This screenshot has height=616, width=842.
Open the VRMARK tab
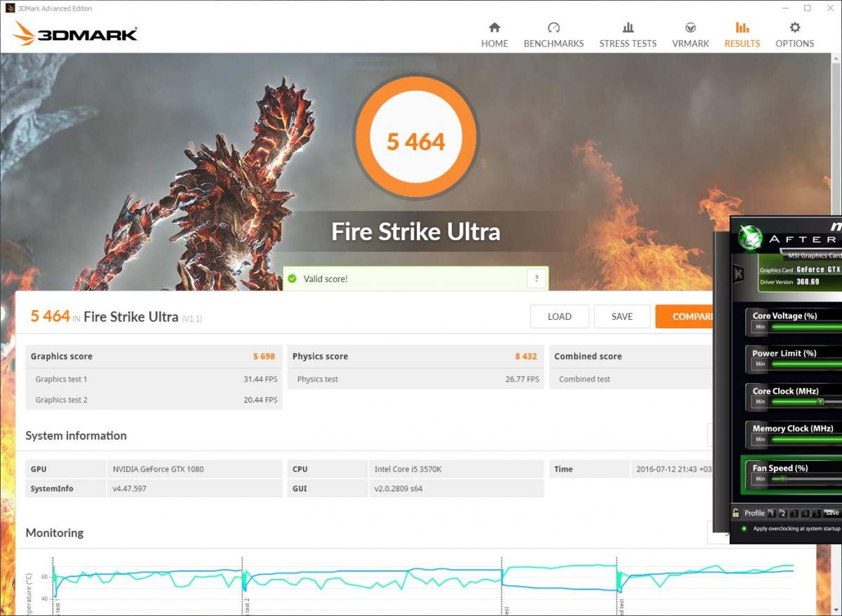tap(690, 35)
